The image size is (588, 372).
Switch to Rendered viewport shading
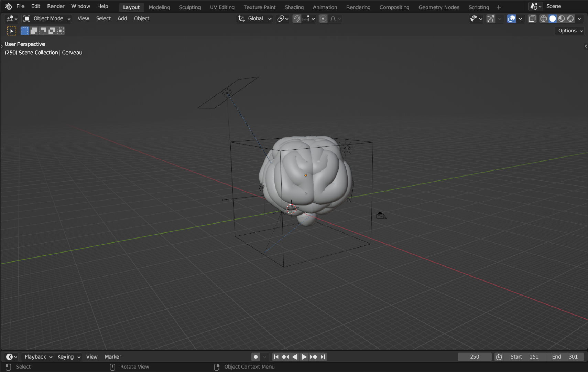[x=570, y=19]
